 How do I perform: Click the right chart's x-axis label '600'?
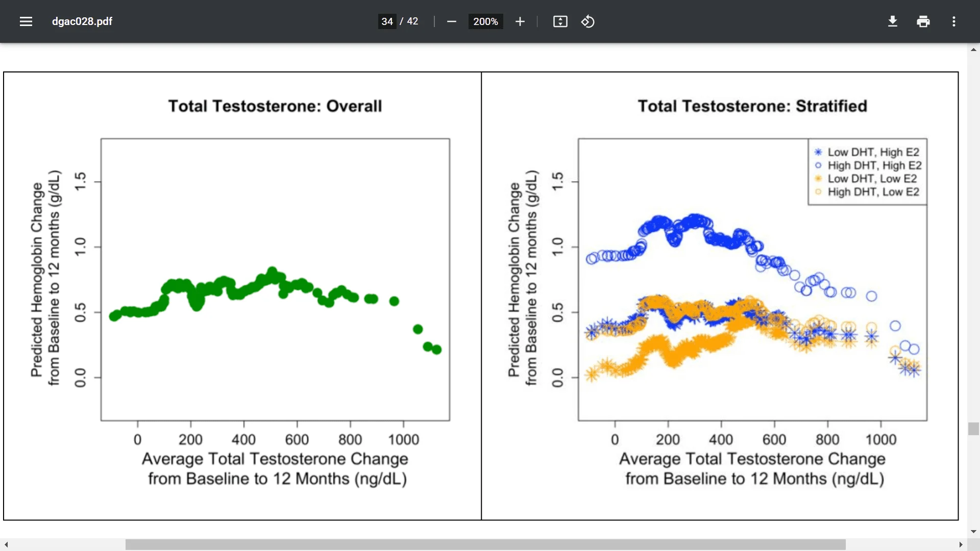[x=774, y=440]
